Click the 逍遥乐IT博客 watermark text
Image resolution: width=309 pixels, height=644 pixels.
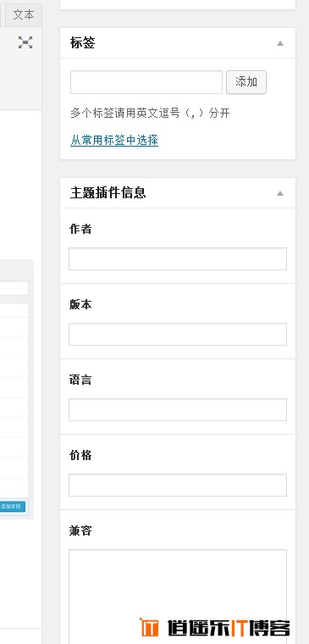pyautogui.click(x=229, y=628)
